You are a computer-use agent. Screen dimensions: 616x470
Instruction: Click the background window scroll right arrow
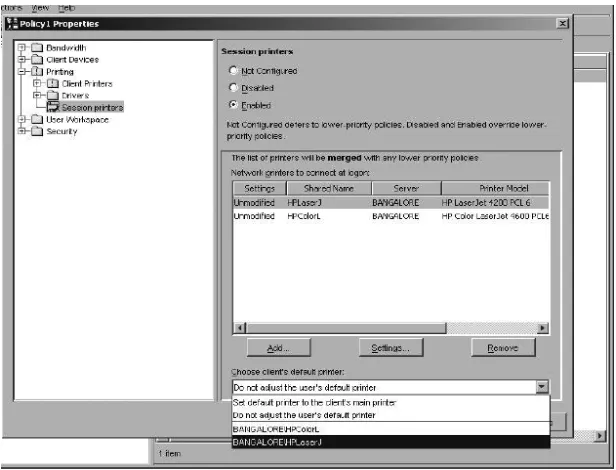(x=600, y=435)
